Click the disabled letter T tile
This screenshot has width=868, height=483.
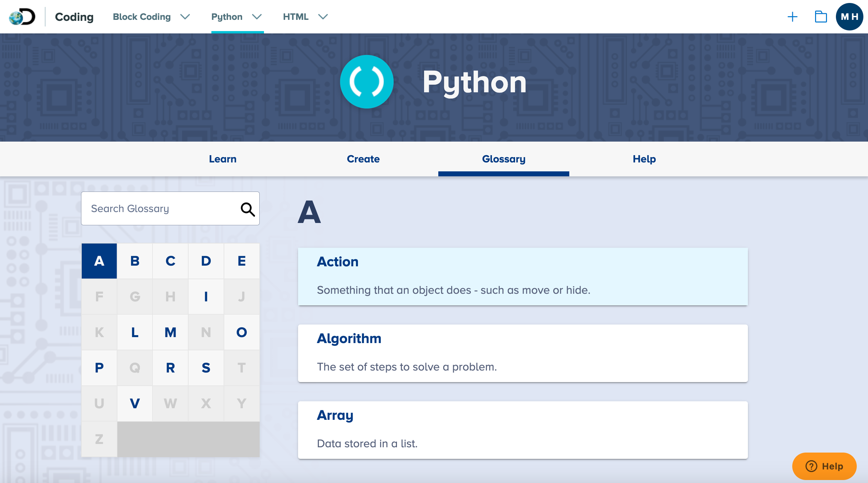click(241, 368)
